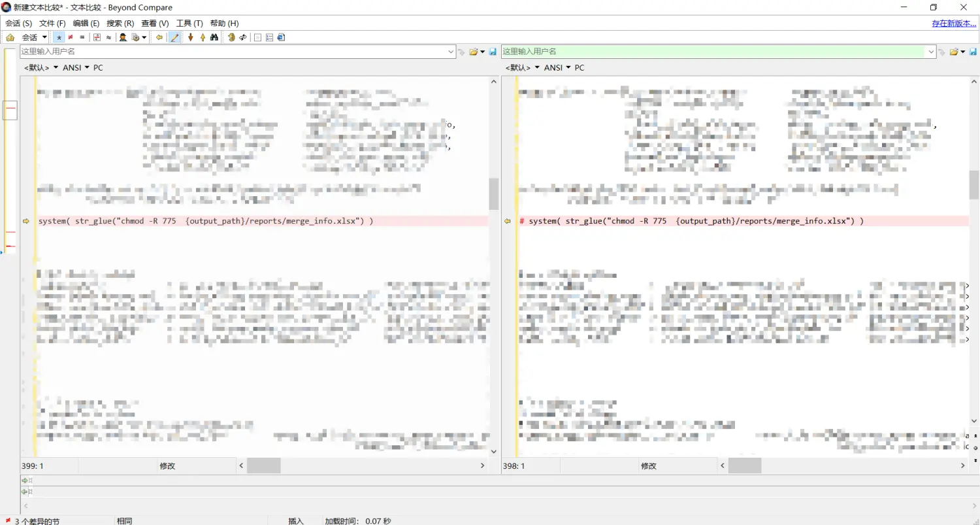Jump to next difference with down arrow
The height and width of the screenshot is (525, 980).
click(191, 37)
